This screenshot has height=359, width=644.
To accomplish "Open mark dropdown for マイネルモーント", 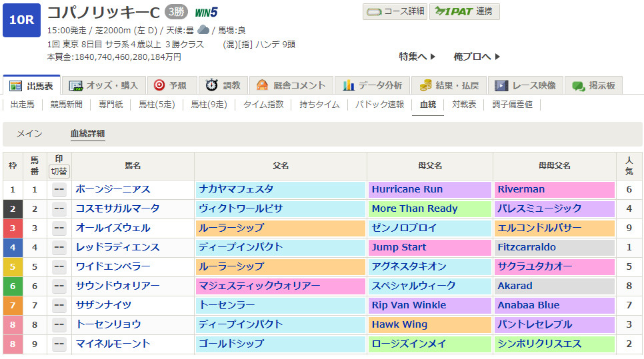I will pyautogui.click(x=59, y=344).
